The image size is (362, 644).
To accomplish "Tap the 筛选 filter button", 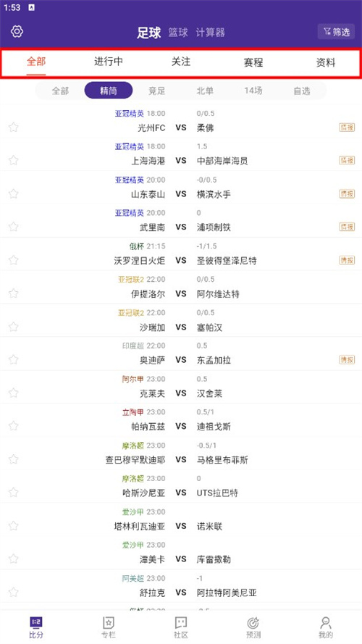I will coord(336,32).
